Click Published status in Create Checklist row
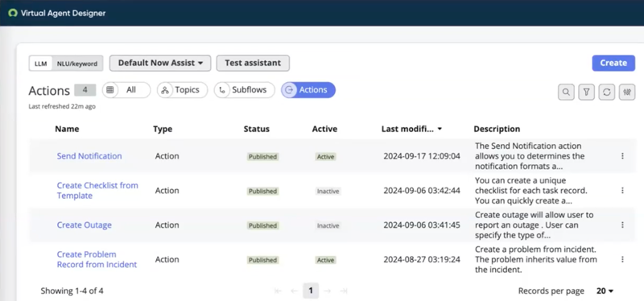This screenshot has height=301, width=644. (x=263, y=191)
